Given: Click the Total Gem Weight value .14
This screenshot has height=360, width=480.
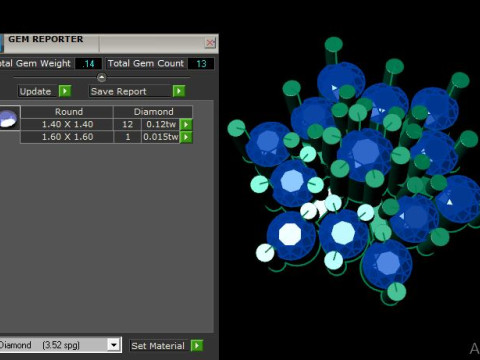Looking at the screenshot, I should click(x=88, y=64).
